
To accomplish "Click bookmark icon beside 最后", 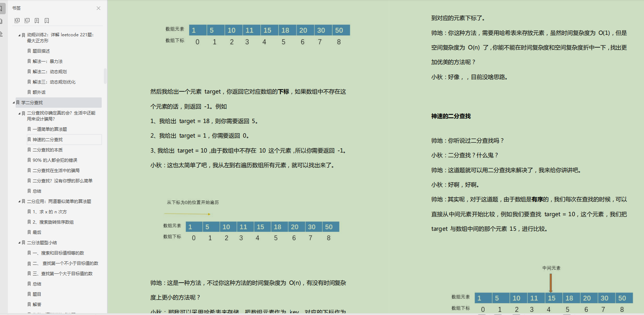I will click(x=29, y=232).
